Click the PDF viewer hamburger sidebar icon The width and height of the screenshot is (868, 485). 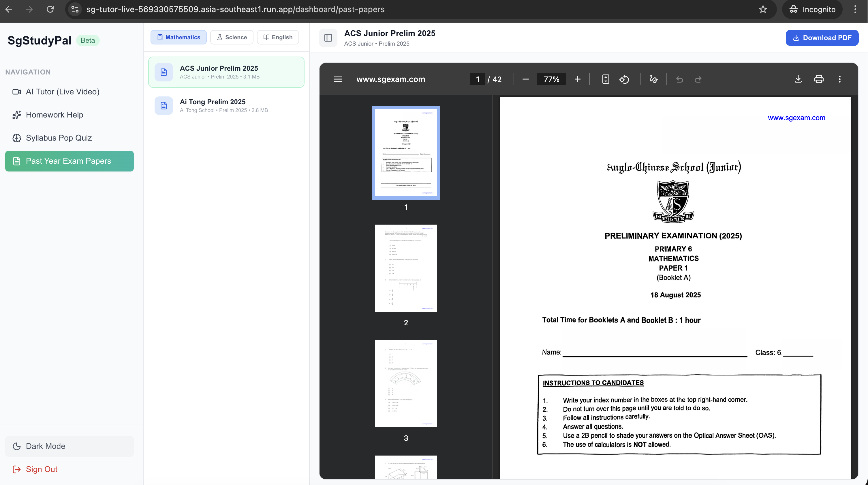coord(338,79)
